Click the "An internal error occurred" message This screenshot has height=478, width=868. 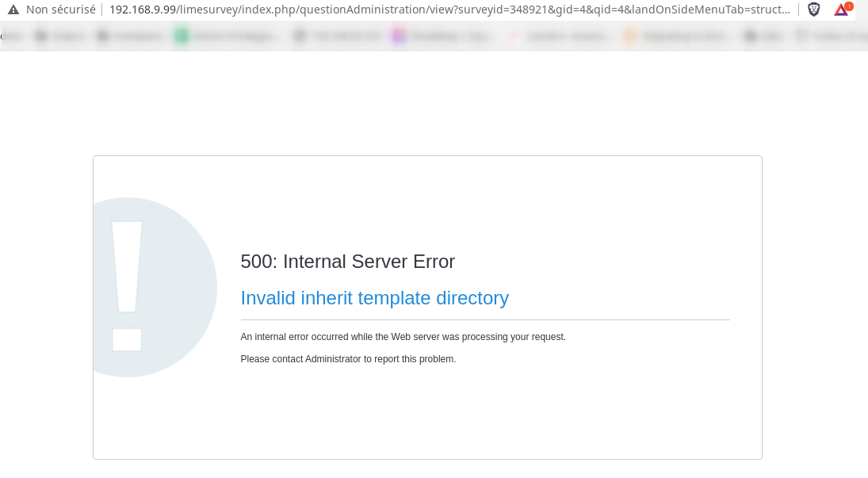[x=403, y=337]
